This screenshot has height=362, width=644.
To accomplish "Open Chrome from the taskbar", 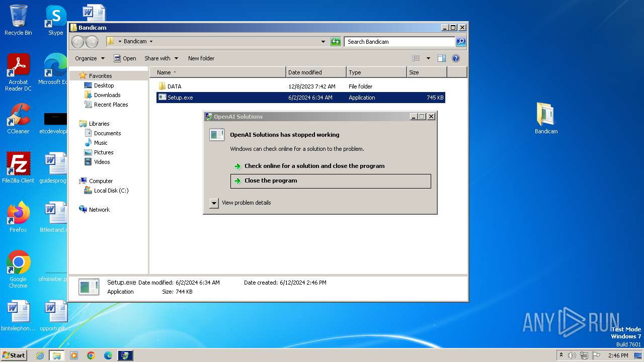I will [91, 355].
